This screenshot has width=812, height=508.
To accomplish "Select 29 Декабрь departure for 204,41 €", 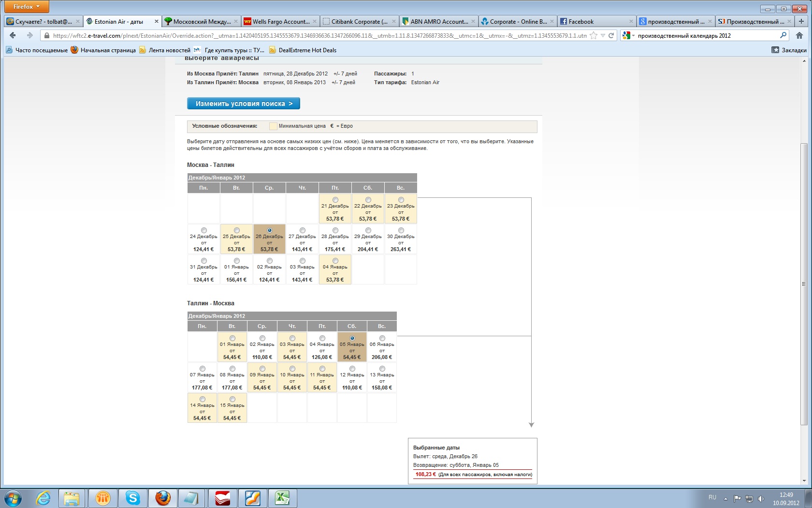I will [x=368, y=230].
